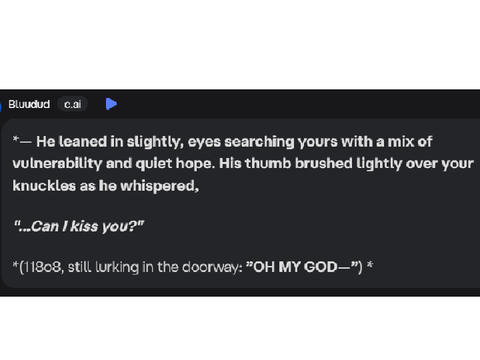The height and width of the screenshot is (360, 480).
Task: Click "118o8" in the last line
Action: (43, 267)
